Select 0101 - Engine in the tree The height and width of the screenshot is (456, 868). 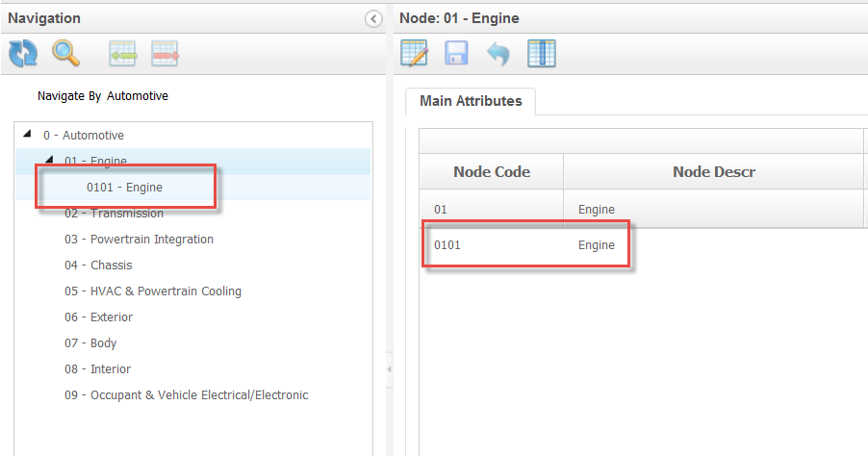[124, 188]
